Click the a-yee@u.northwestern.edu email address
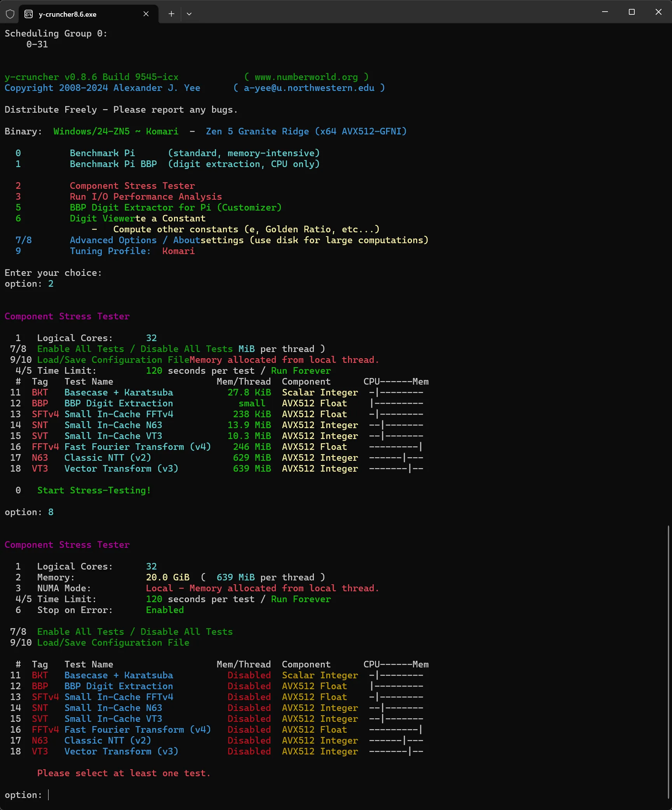672x810 pixels. tap(309, 88)
